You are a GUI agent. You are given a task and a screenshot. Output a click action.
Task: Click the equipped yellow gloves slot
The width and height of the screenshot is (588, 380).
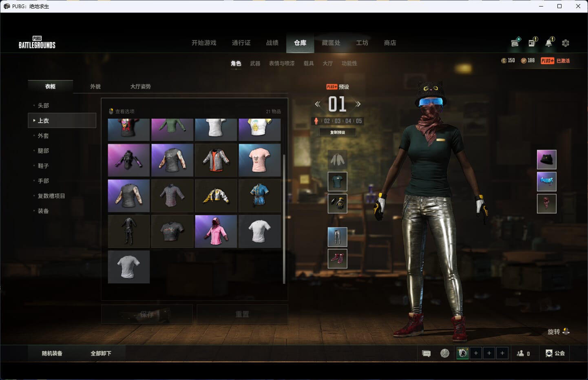pos(338,203)
